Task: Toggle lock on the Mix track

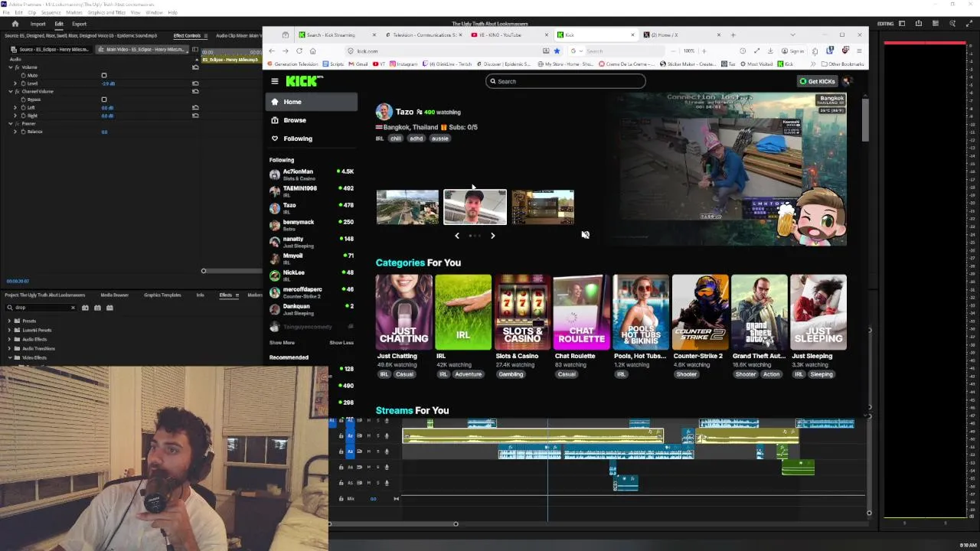Action: coord(341,498)
